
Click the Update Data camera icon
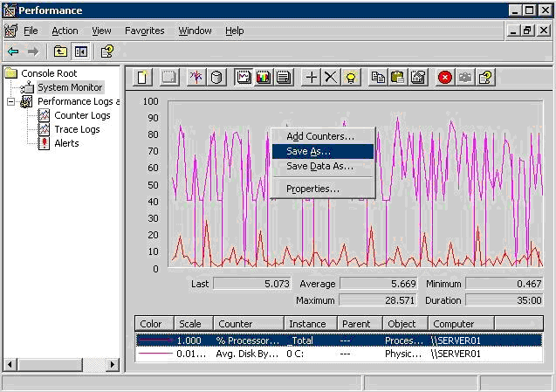pos(465,77)
